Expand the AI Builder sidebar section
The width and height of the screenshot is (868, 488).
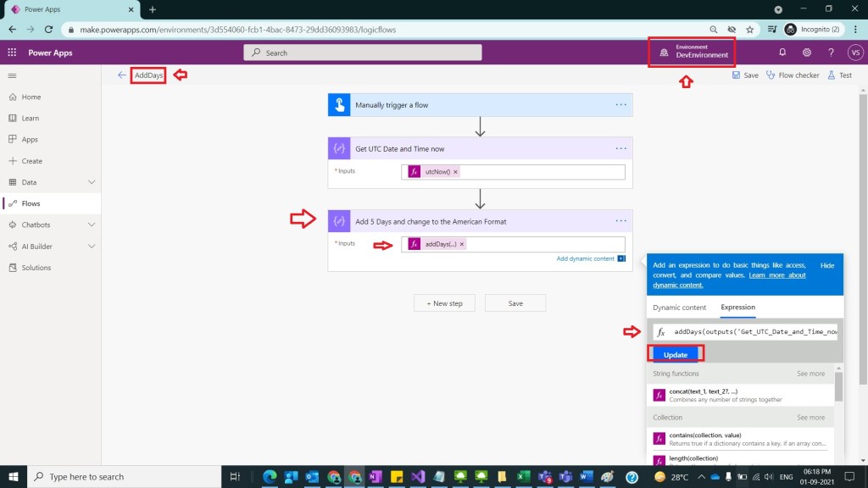pyautogui.click(x=91, y=247)
